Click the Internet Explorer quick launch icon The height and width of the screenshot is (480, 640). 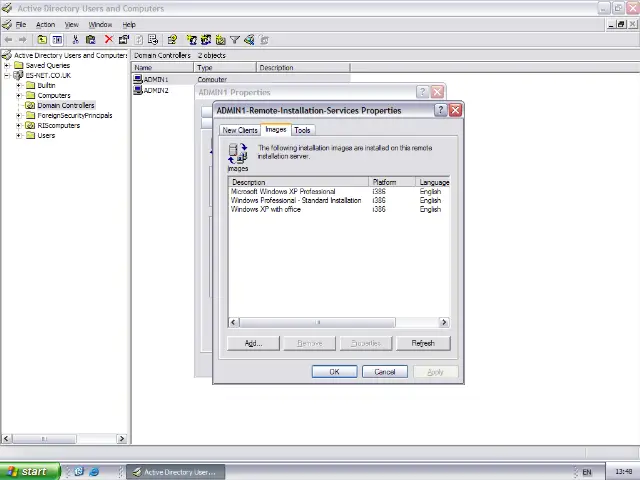coord(94,471)
